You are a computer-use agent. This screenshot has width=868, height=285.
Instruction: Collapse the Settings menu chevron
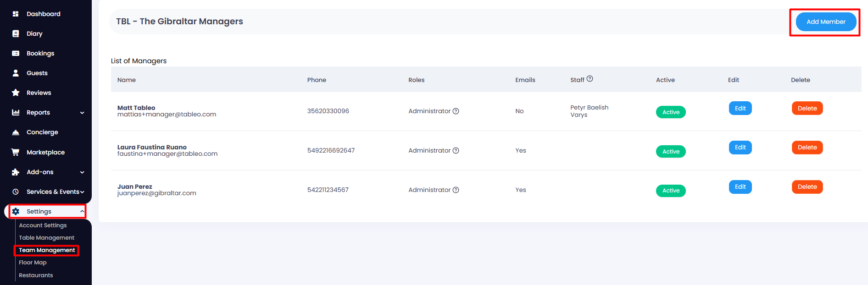pos(82,211)
